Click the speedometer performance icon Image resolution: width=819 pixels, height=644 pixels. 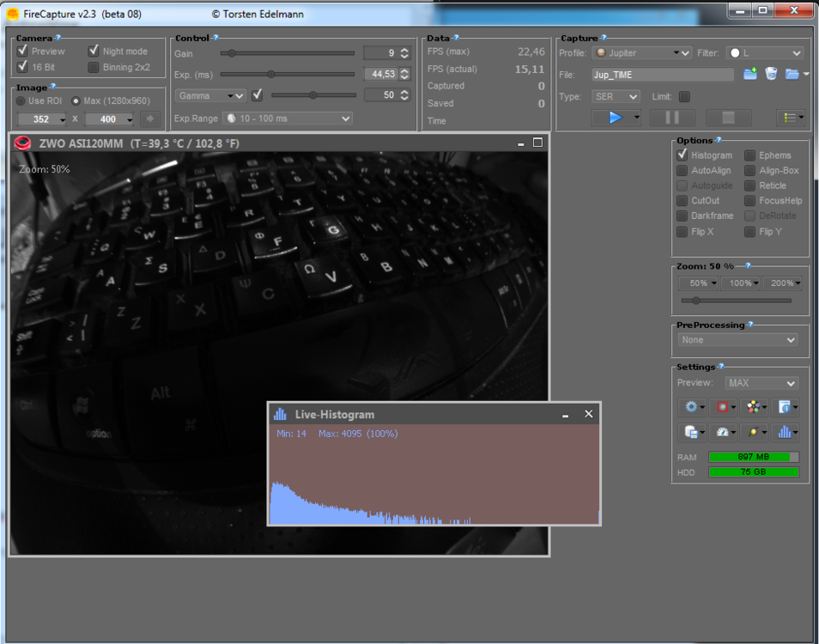721,432
